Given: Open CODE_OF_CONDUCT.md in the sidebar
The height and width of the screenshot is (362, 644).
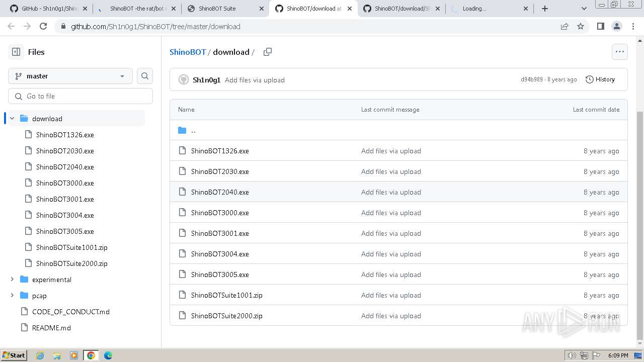Looking at the screenshot, I should click(71, 312).
